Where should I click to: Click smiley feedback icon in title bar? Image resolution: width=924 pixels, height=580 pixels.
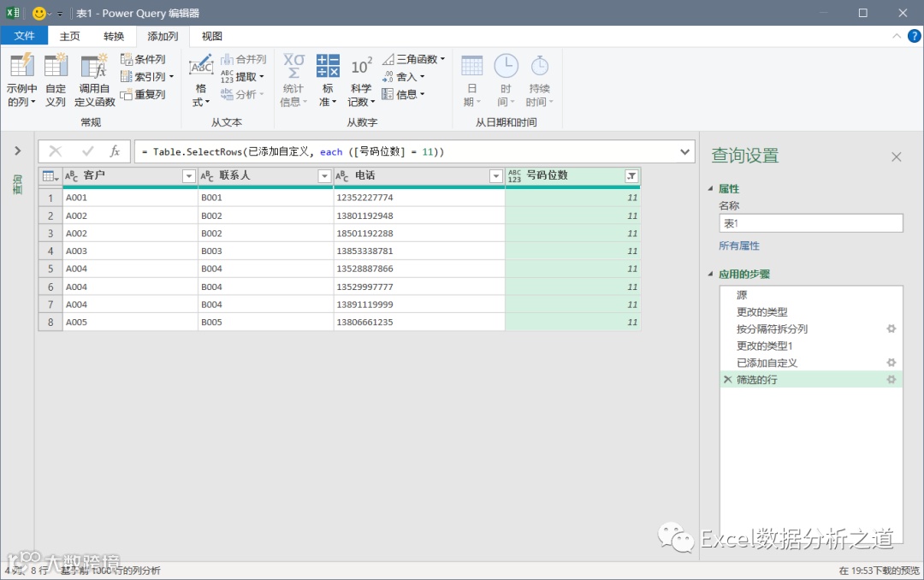(x=39, y=13)
